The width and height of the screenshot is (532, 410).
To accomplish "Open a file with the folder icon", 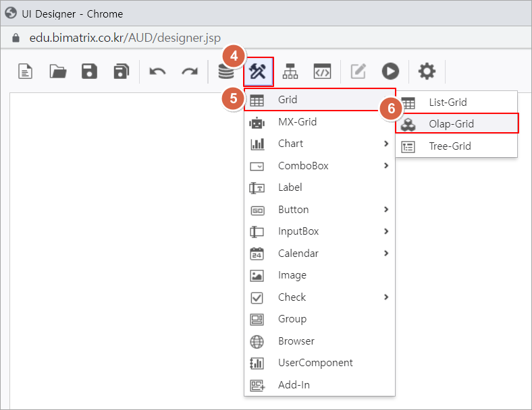I will (58, 71).
